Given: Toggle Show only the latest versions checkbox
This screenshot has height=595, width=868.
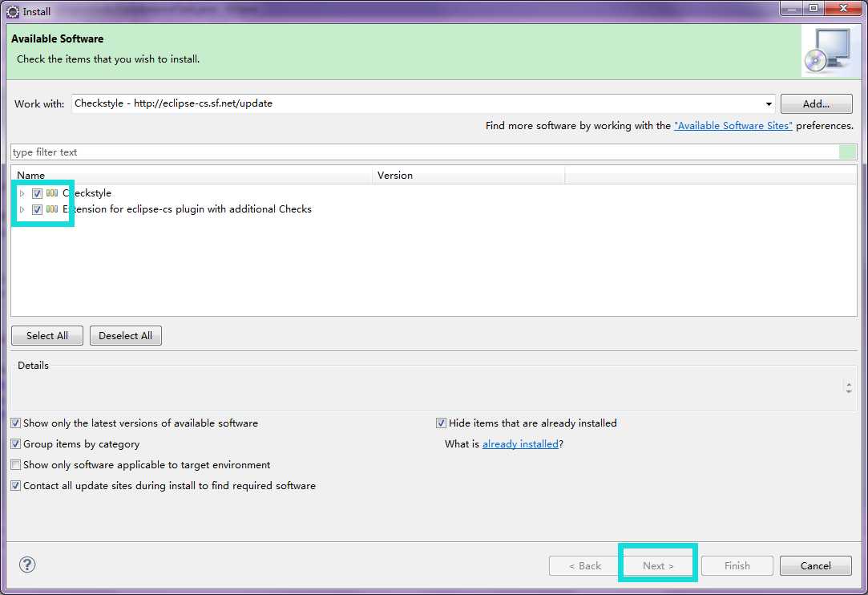Looking at the screenshot, I should tap(15, 423).
